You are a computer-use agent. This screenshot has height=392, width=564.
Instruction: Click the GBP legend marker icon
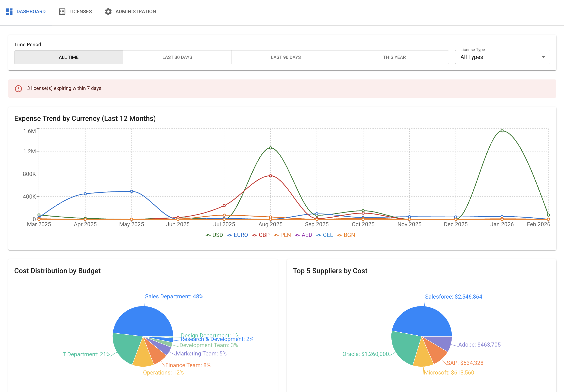(x=255, y=235)
